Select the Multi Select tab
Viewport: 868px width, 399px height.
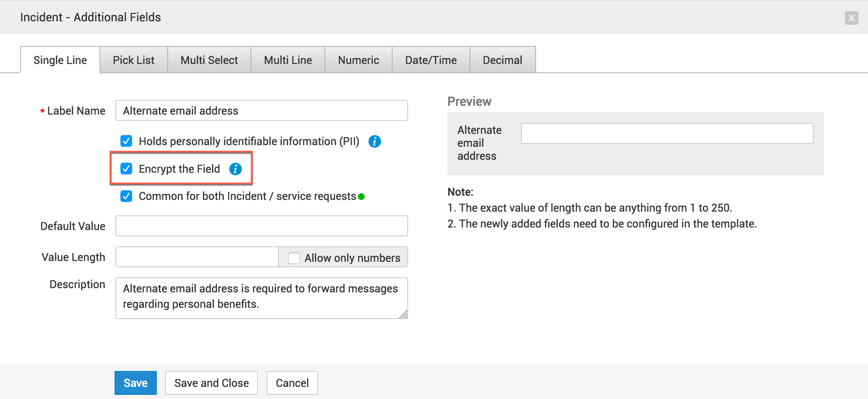point(209,60)
